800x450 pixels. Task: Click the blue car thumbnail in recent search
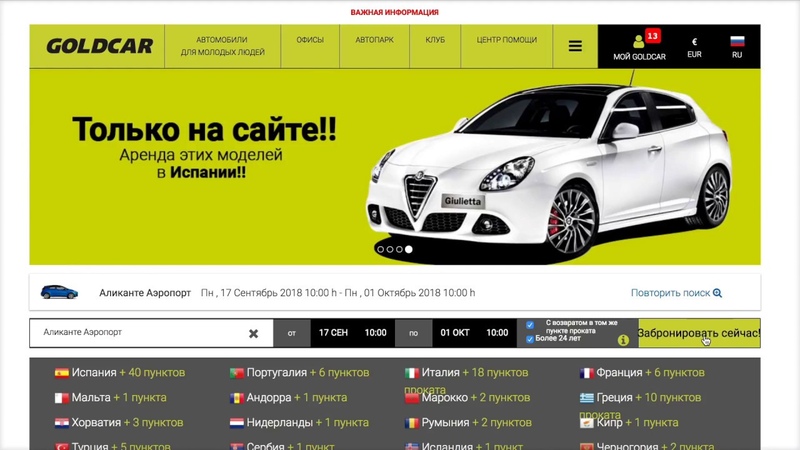click(59, 293)
